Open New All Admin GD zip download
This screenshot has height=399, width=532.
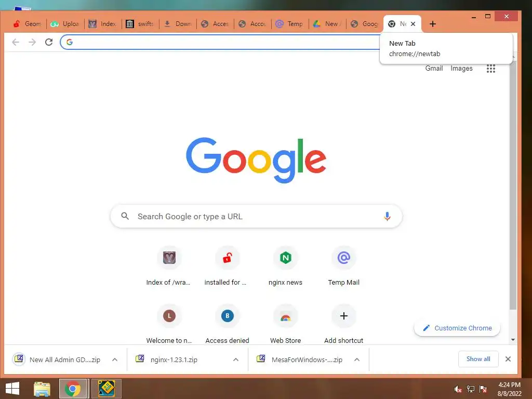tap(58, 360)
